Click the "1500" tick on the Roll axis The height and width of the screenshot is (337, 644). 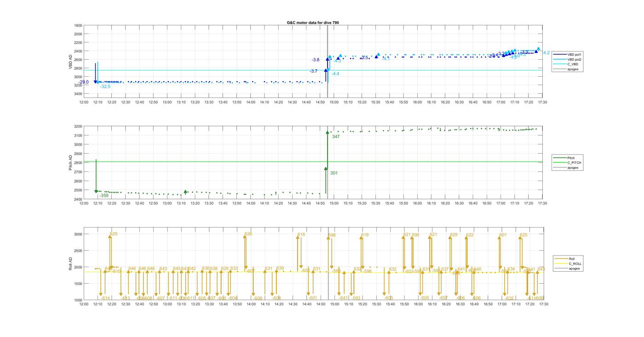point(78,284)
